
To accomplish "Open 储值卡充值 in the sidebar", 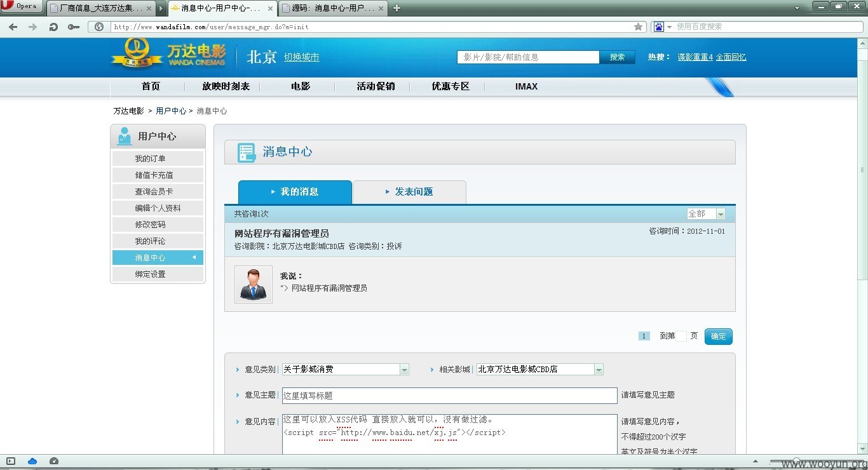I will tap(158, 175).
